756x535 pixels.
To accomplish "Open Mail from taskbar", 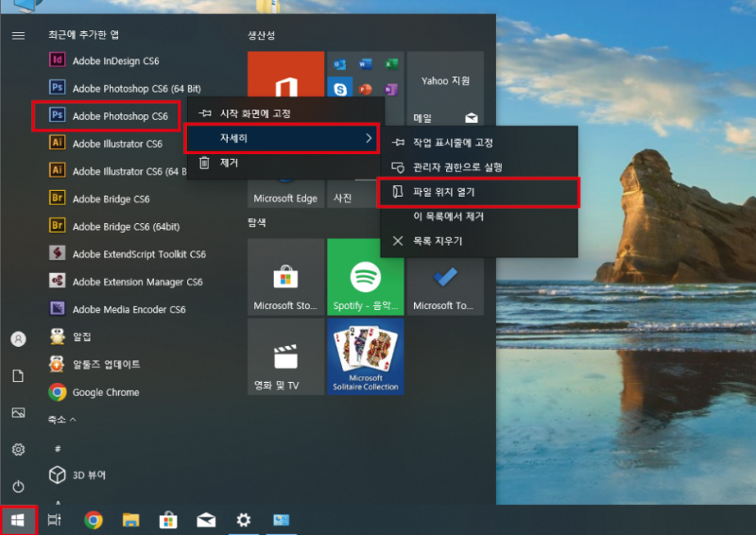I will [206, 520].
